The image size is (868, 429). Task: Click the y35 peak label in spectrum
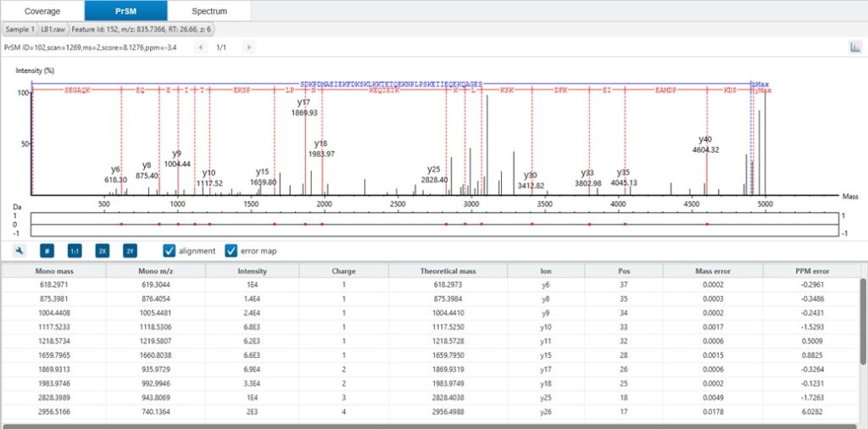pos(623,173)
